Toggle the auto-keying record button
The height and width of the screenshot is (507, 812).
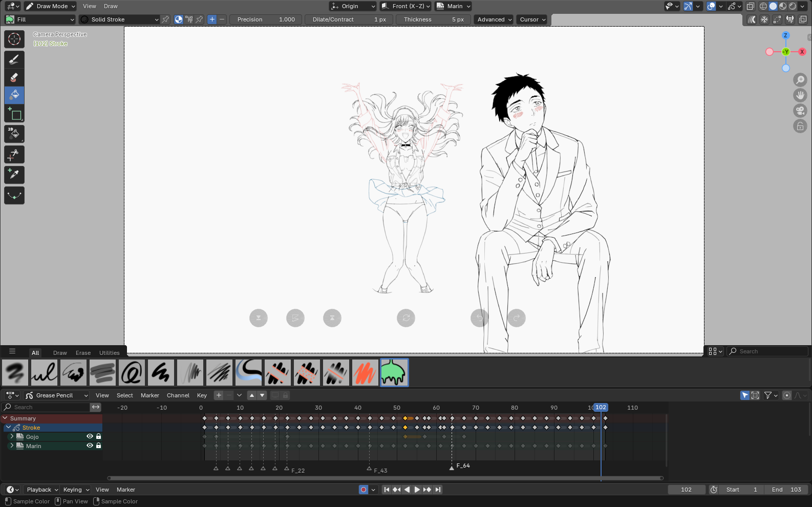click(x=364, y=490)
